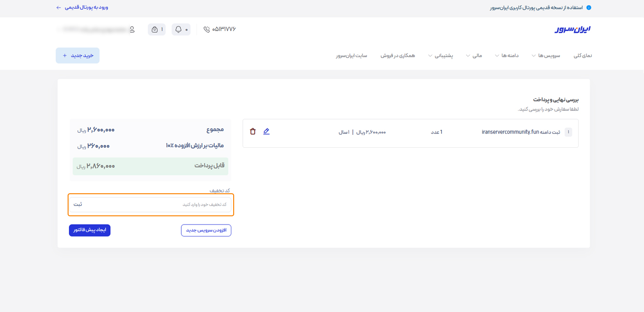Screen dimensions: 644x312
Task: Select نمای کلی in the navigation menu
Action: pyautogui.click(x=583, y=55)
